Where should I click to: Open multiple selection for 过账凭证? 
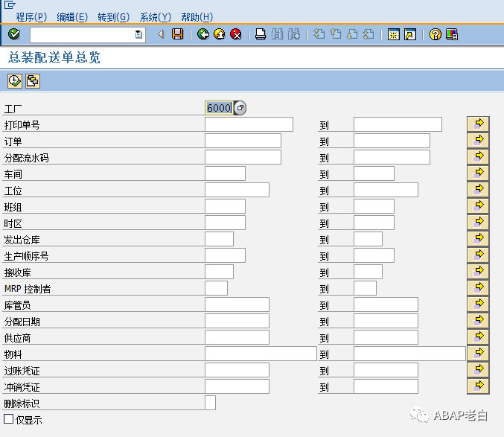[478, 369]
